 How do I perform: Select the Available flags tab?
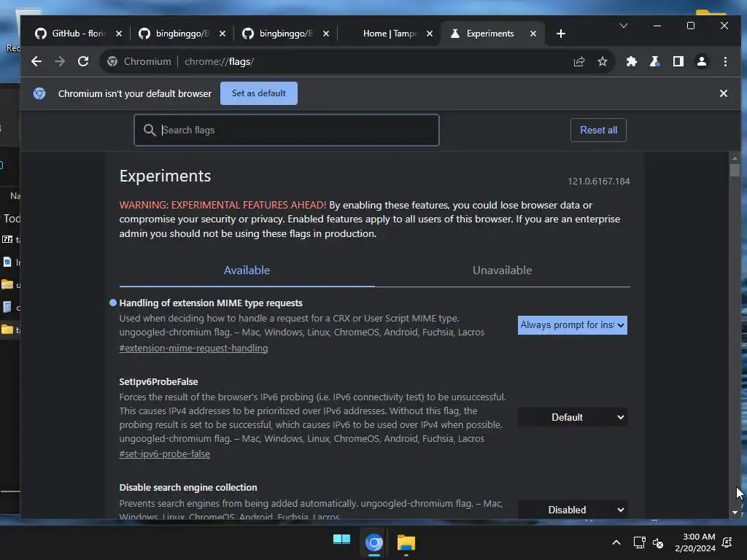pos(247,271)
